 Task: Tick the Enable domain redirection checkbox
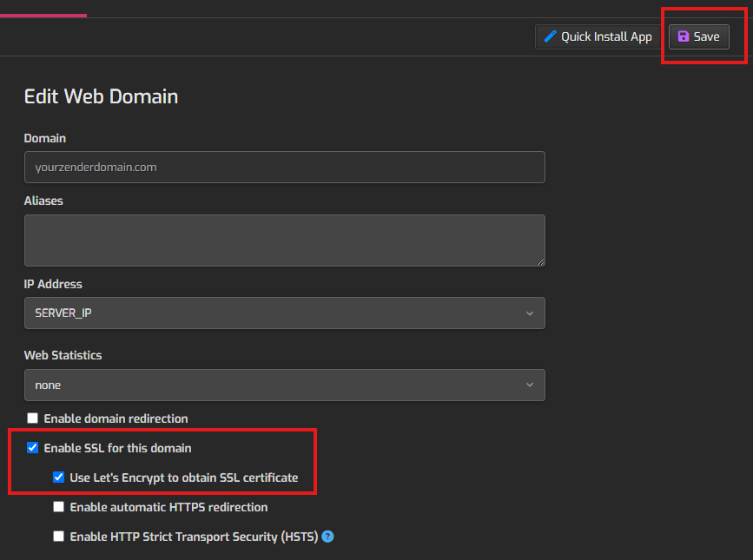click(x=33, y=418)
